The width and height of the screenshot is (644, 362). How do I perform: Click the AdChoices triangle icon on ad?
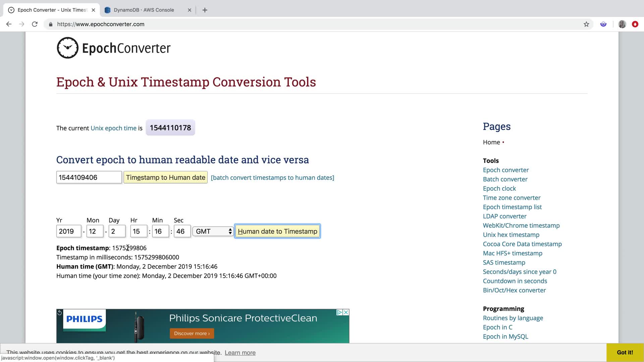coord(339,312)
